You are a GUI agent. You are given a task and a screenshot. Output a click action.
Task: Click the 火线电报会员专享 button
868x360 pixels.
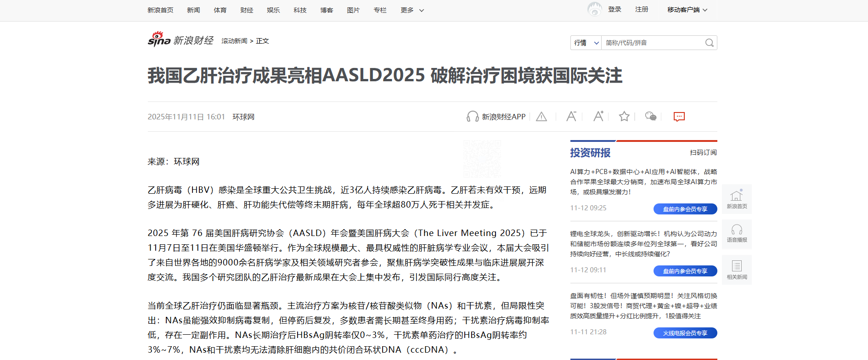(x=685, y=333)
